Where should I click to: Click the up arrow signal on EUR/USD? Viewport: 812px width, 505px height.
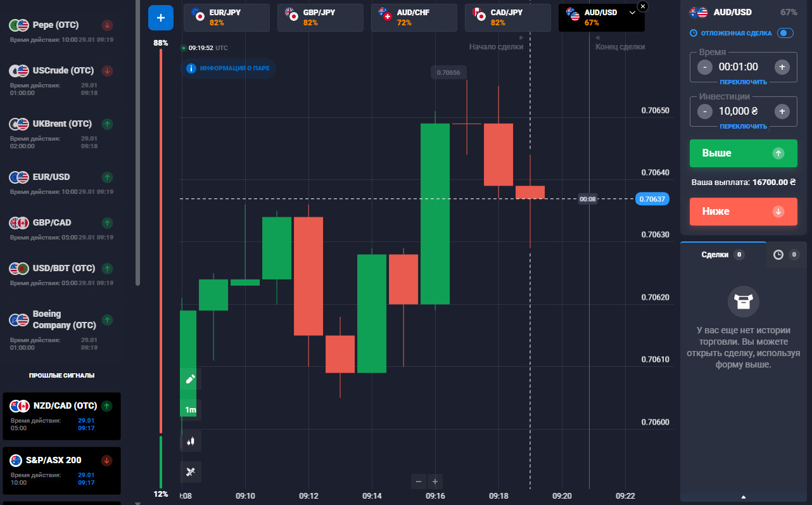coord(107,177)
